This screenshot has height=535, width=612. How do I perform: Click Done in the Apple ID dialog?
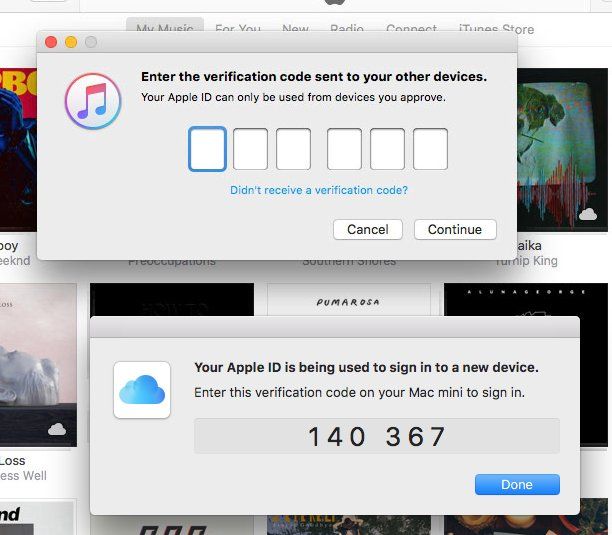point(517,484)
